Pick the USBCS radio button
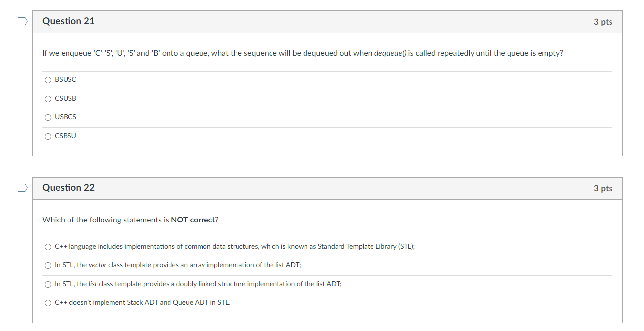Image resolution: width=644 pixels, height=331 pixels. (x=48, y=117)
